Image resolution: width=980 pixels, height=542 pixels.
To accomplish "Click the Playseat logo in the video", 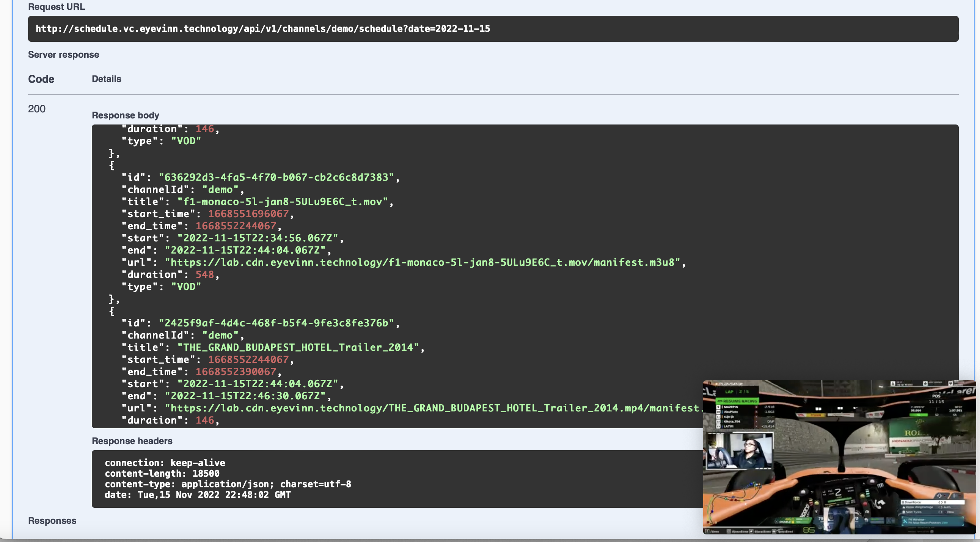I will (729, 384).
